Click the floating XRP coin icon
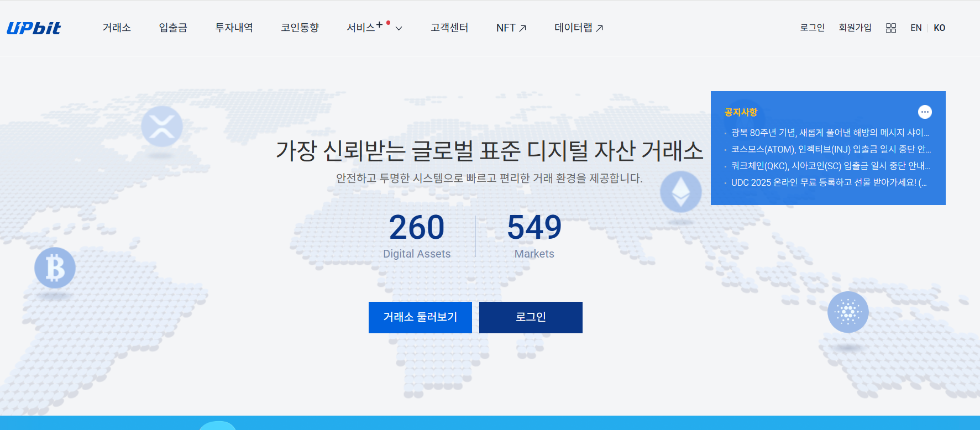The image size is (980, 430). point(162,127)
